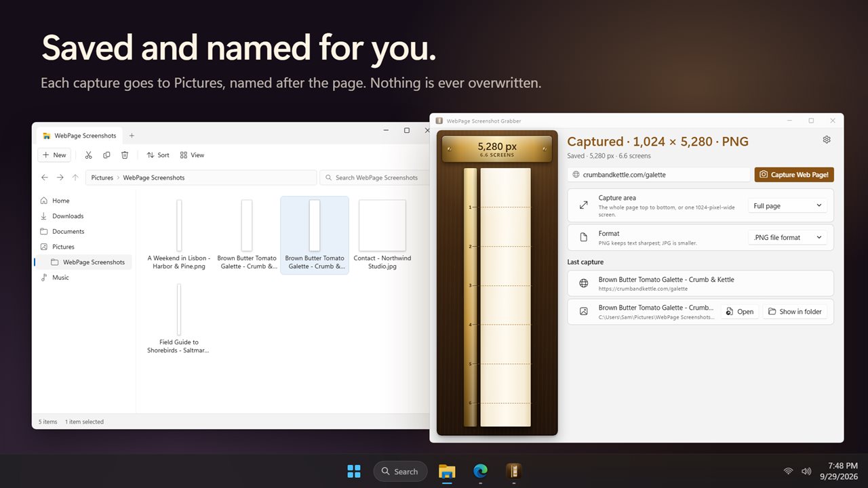Open Screenshot Grabber settings gear
The height and width of the screenshot is (488, 868).
827,140
